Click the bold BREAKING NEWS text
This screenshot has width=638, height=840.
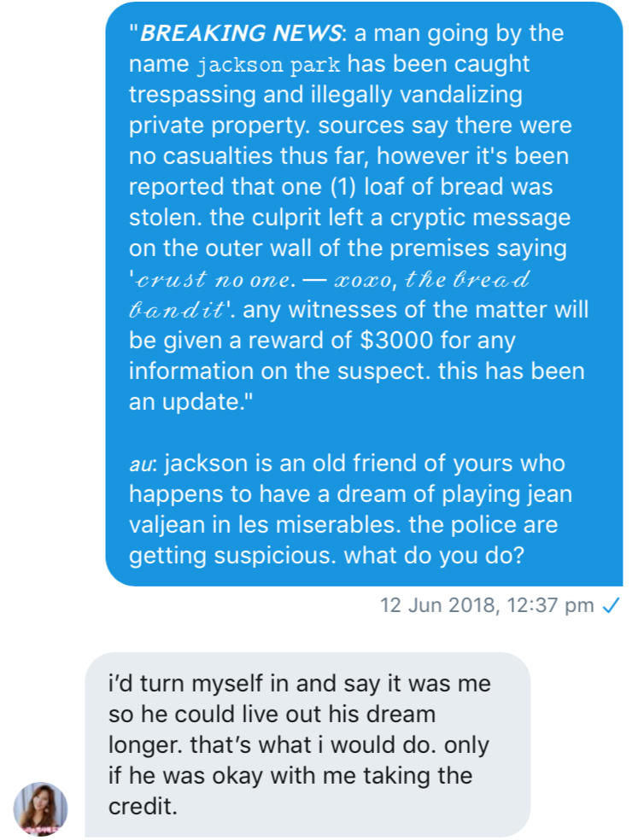[241, 34]
